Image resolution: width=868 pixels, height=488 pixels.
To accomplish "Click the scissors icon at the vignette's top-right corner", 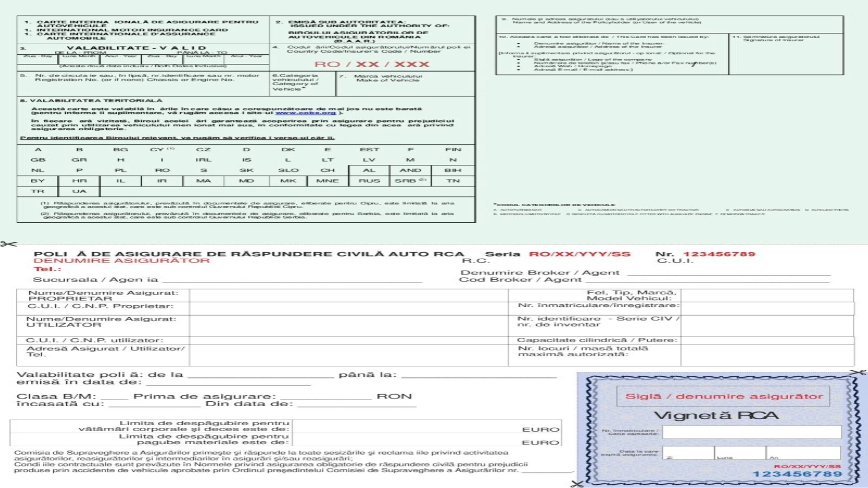I will point(858,373).
